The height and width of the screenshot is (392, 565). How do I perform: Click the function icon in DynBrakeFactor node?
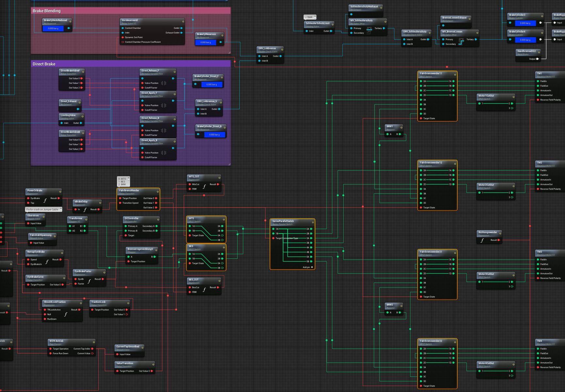[x=89, y=281]
